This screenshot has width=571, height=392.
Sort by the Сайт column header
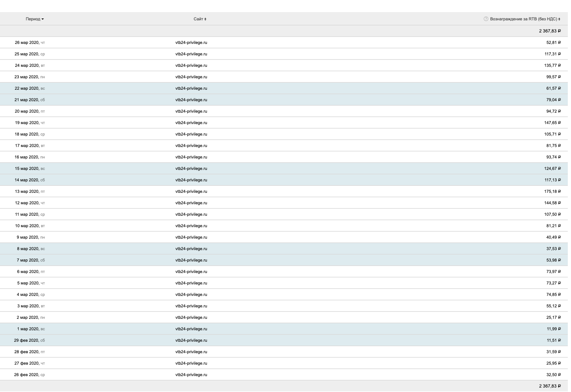[200, 19]
